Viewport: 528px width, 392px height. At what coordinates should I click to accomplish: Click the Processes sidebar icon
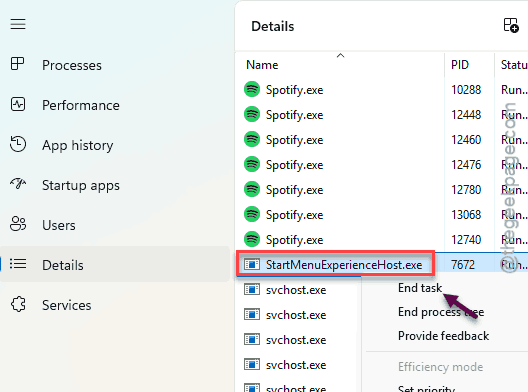[18, 64]
